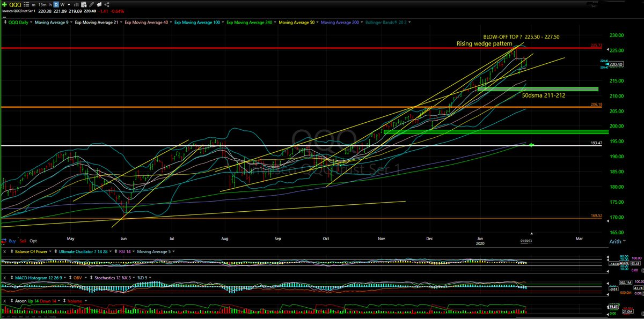The image size is (644, 319).
Task: Click move arrows beside OBV
Action: 70,278
